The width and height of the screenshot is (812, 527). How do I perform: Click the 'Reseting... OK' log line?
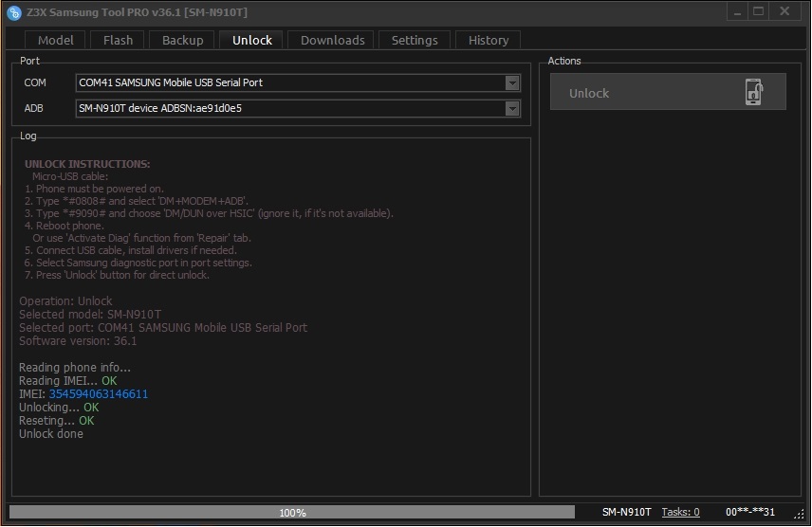pos(57,420)
